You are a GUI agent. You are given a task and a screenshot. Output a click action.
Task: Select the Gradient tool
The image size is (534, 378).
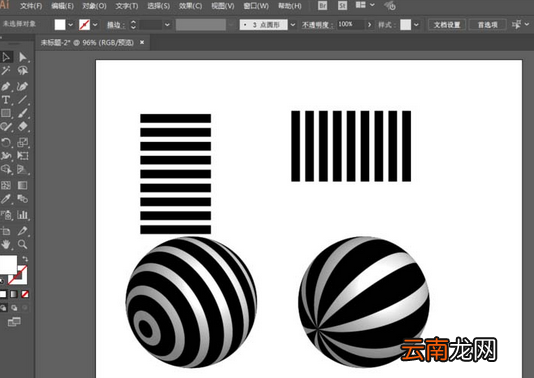22,185
